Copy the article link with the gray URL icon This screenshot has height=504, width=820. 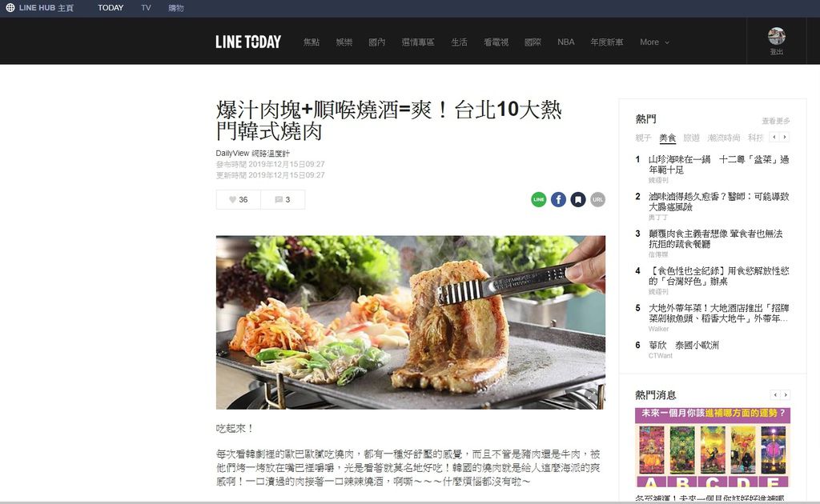[597, 199]
